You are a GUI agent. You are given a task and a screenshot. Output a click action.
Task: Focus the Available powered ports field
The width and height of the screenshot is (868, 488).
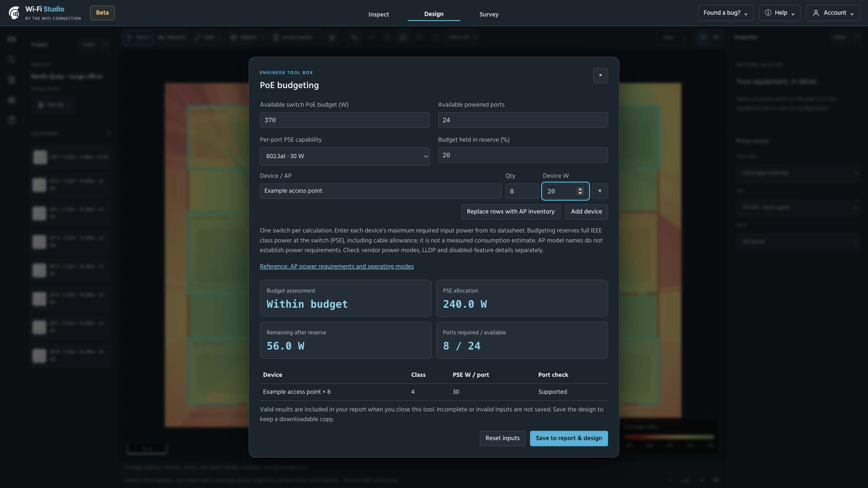click(523, 120)
